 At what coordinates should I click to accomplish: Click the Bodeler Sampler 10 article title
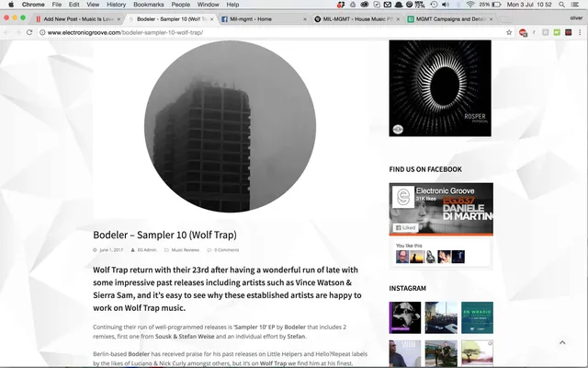click(164, 236)
